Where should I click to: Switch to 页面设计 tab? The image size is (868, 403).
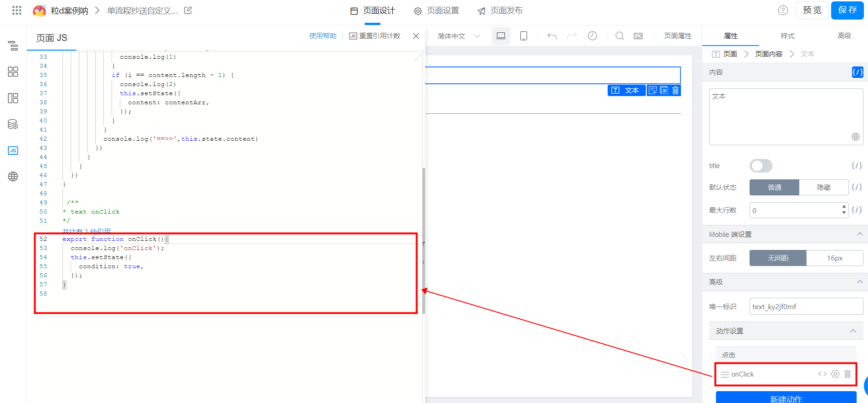click(372, 10)
